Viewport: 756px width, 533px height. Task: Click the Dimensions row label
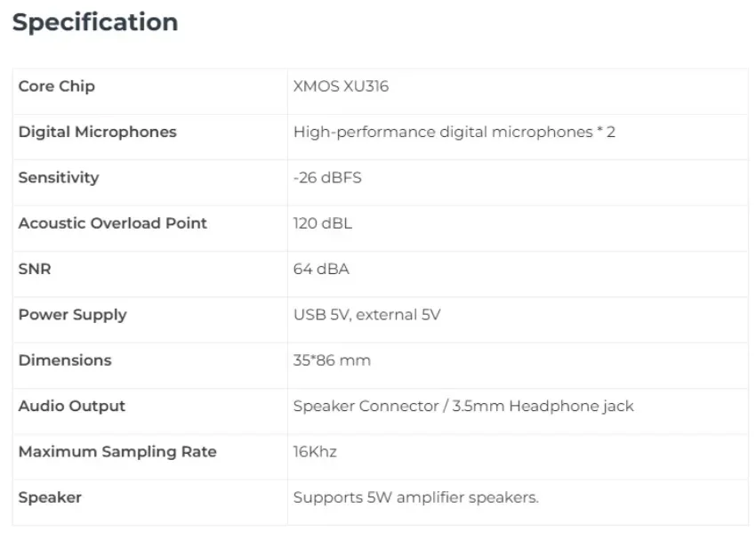click(65, 360)
